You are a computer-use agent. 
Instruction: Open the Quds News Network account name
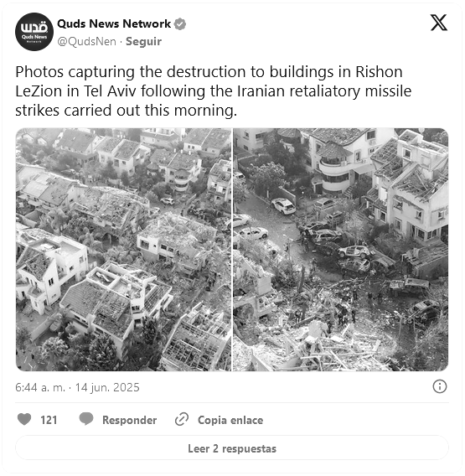(114, 23)
